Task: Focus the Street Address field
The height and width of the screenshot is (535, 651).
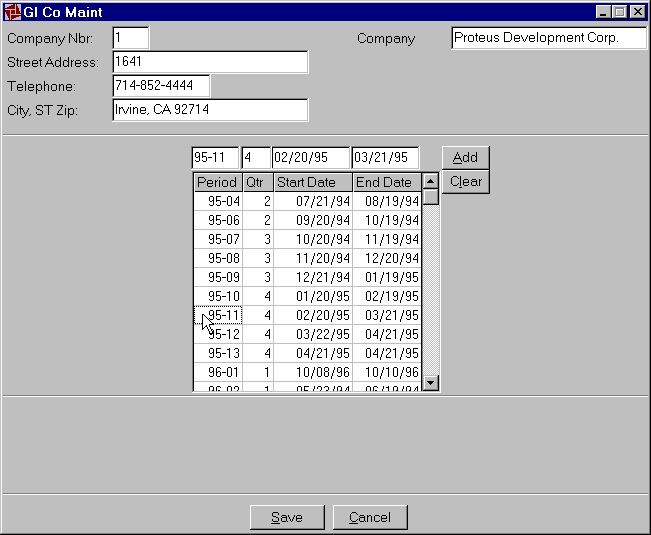Action: pyautogui.click(x=210, y=62)
